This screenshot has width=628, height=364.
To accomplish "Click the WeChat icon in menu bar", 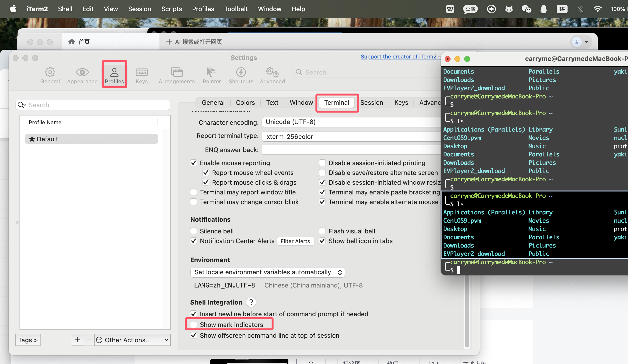I will 526,9.
